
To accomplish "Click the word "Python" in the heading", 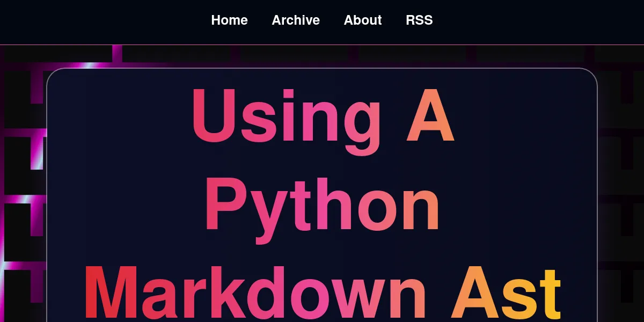I will (x=322, y=207).
